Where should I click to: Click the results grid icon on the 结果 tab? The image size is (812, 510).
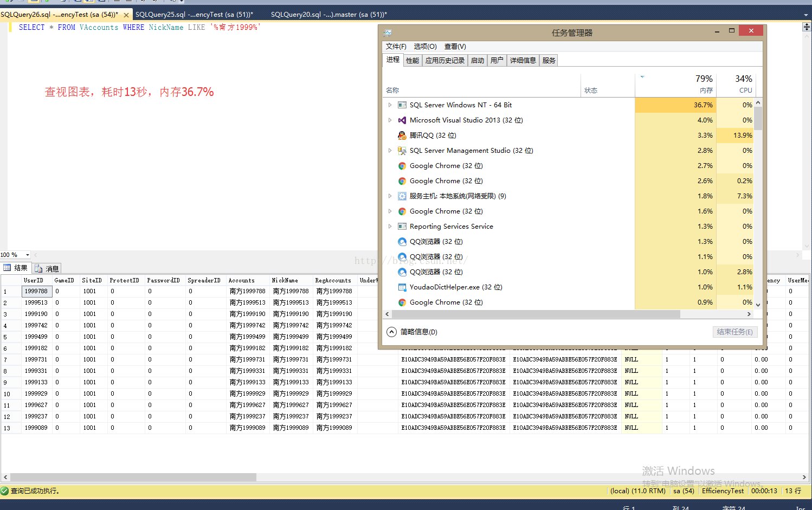pos(7,268)
